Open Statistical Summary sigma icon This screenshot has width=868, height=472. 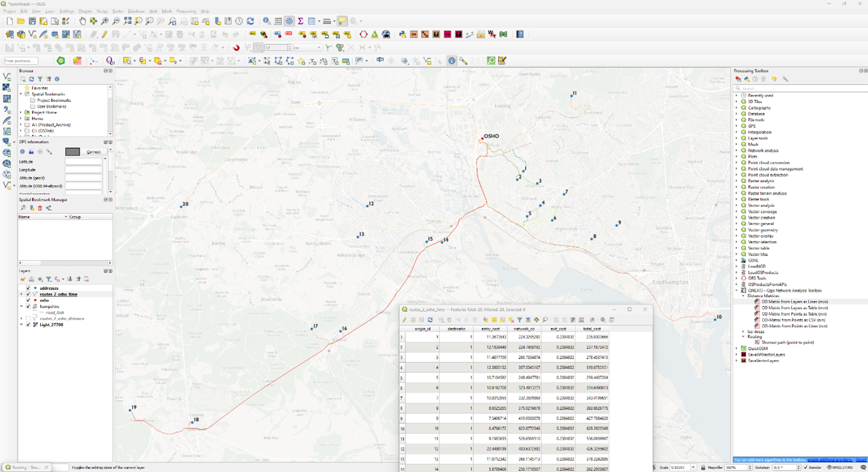[301, 21]
